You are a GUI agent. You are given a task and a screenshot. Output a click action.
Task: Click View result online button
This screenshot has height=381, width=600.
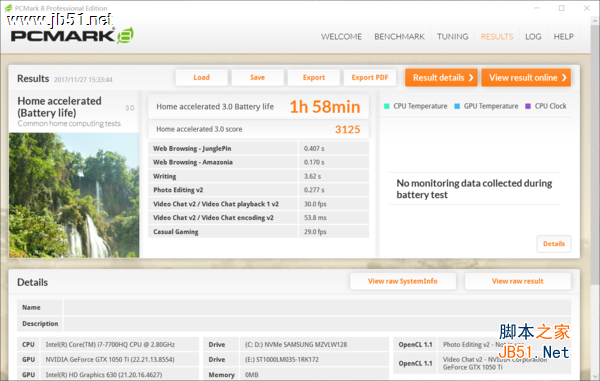tap(526, 78)
